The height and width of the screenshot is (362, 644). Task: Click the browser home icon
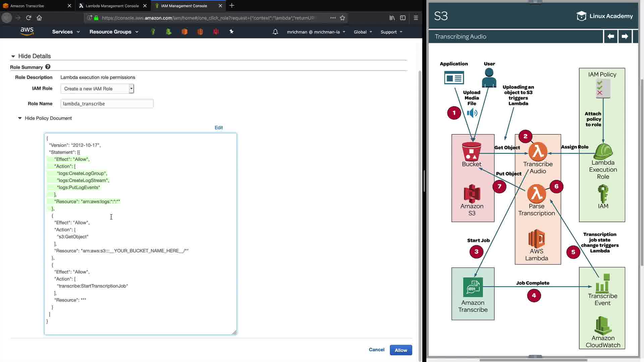(x=39, y=18)
